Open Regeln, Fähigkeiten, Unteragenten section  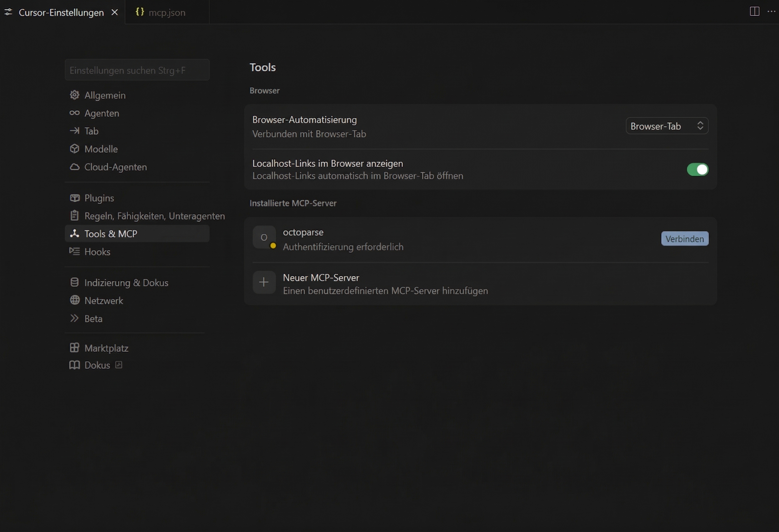click(x=154, y=216)
